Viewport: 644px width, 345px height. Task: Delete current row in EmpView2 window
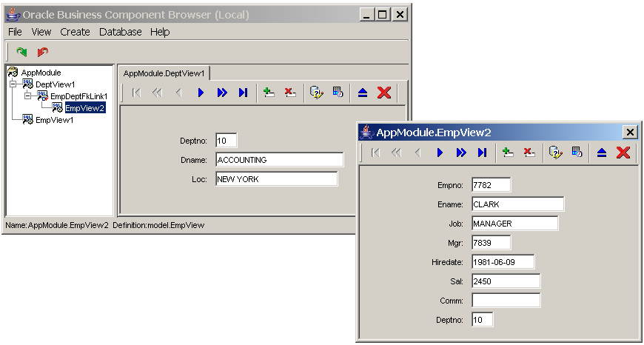tap(529, 153)
